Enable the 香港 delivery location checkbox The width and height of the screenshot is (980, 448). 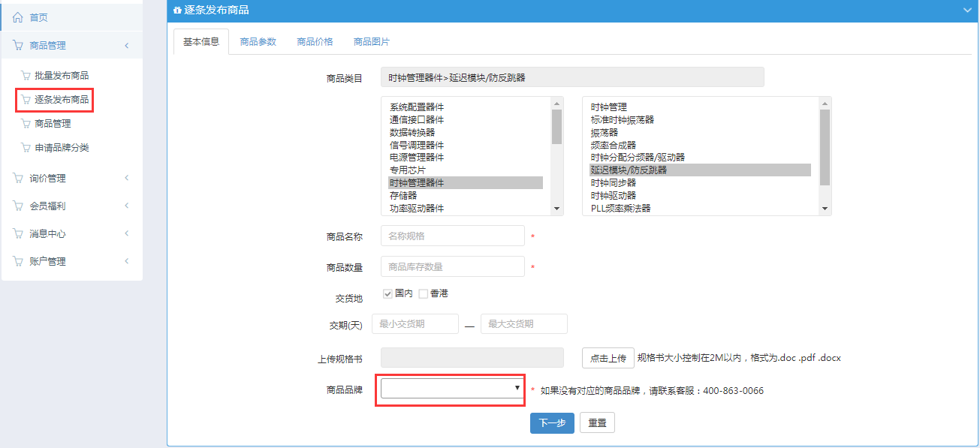tap(423, 293)
